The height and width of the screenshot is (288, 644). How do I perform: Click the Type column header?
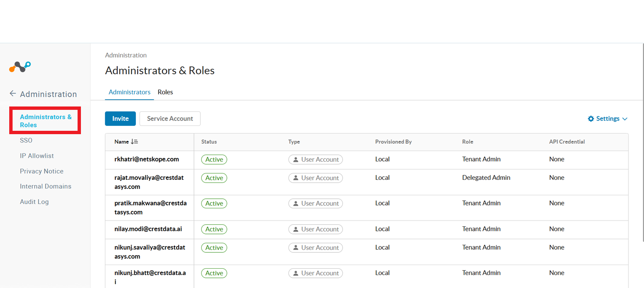[x=294, y=142]
